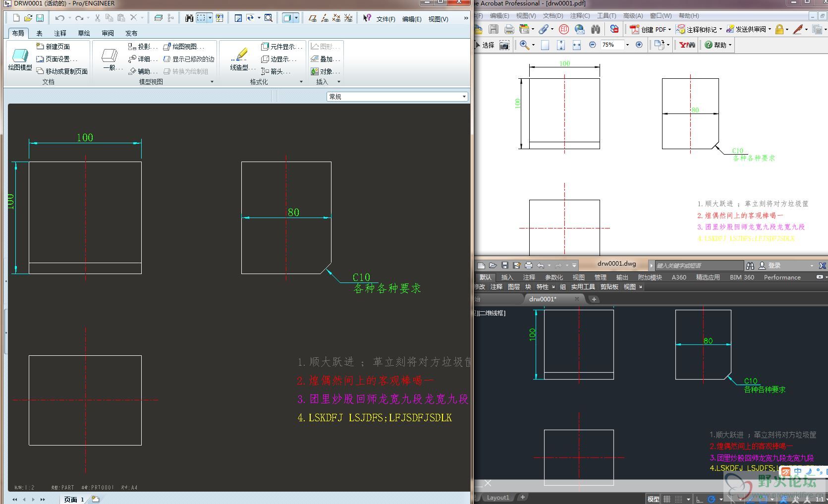The image size is (828, 504).
Task: Click the Zoom magnifier icon in Pro/ENGINEER toolbar
Action: (268, 18)
